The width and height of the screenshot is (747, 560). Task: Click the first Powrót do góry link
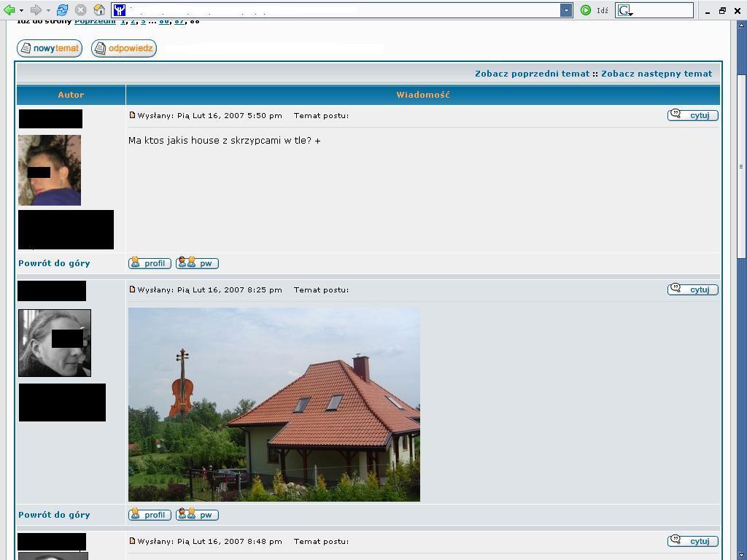tap(54, 263)
